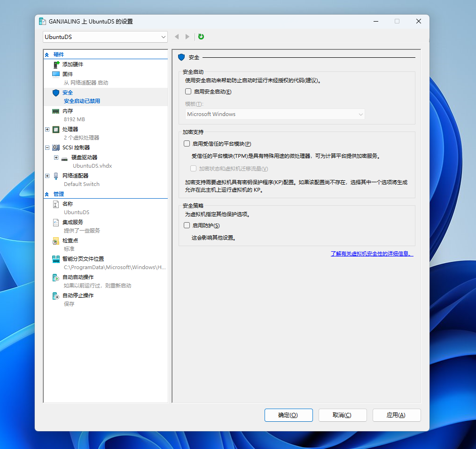Click the green refresh icon in toolbar
This screenshot has width=476, height=449.
pyautogui.click(x=201, y=37)
